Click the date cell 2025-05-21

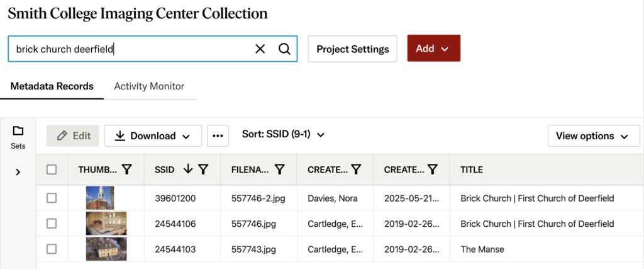click(411, 198)
